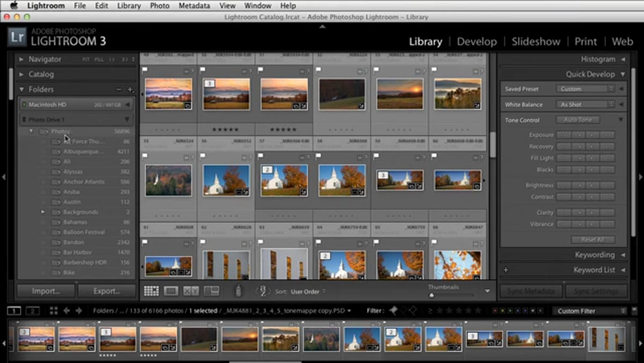The image size is (644, 363).
Task: Open the white church thumbnail in cell 56
Action: [x=226, y=179]
